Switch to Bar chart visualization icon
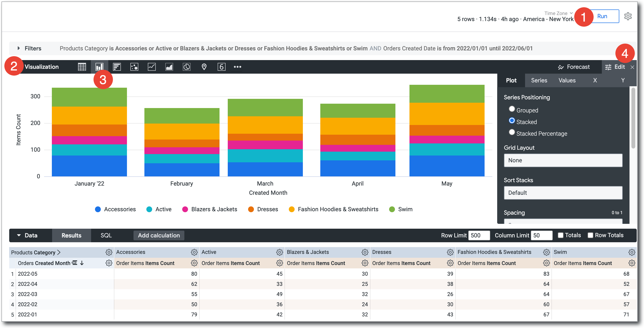This screenshot has height=328, width=644. point(117,67)
